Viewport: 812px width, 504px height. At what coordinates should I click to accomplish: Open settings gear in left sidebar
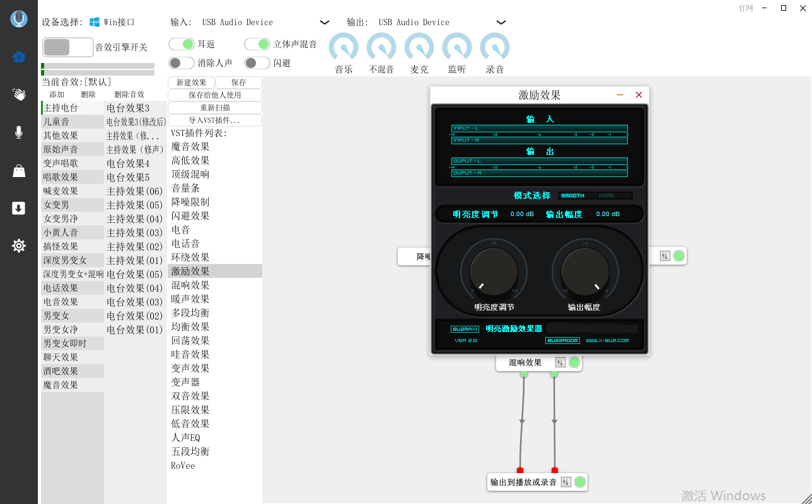19,246
